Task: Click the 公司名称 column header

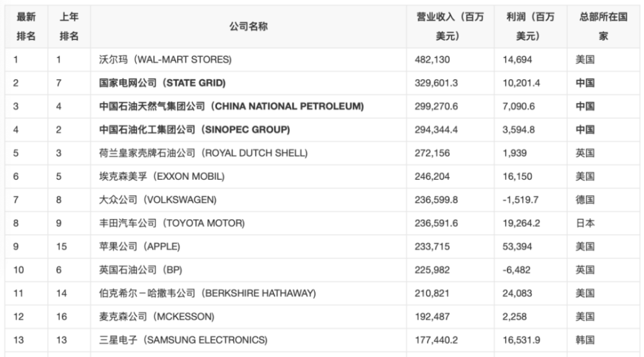Action: (249, 26)
